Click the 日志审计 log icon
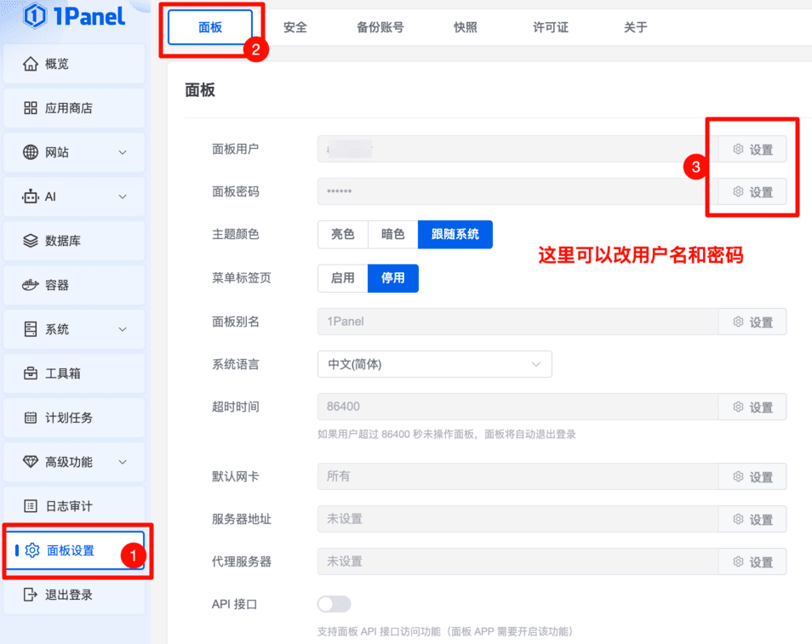812x644 pixels. point(31,506)
